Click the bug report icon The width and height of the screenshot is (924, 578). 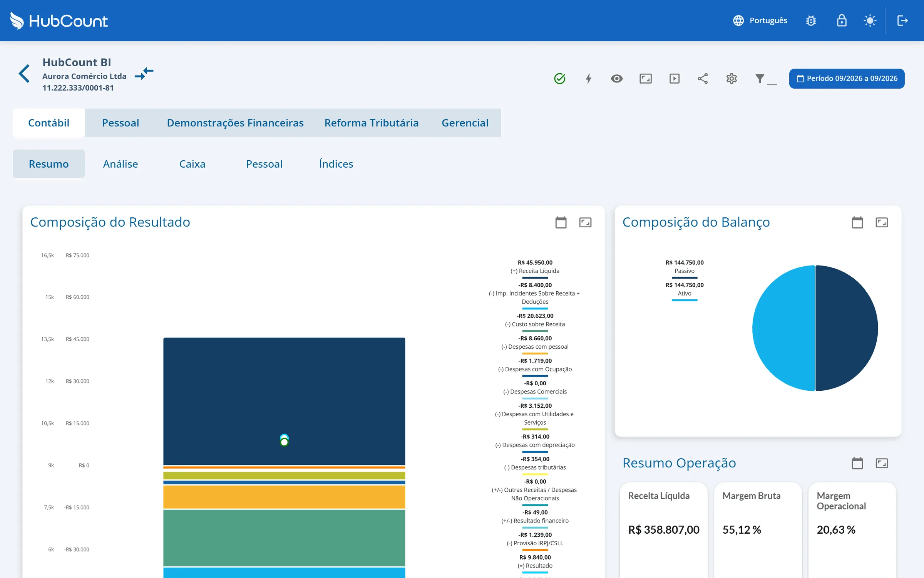coord(811,20)
